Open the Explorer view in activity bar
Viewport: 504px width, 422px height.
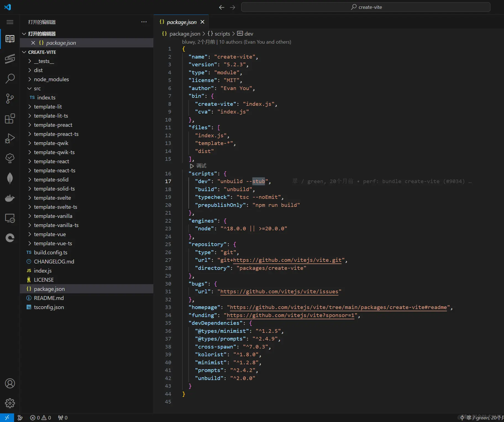(x=10, y=39)
